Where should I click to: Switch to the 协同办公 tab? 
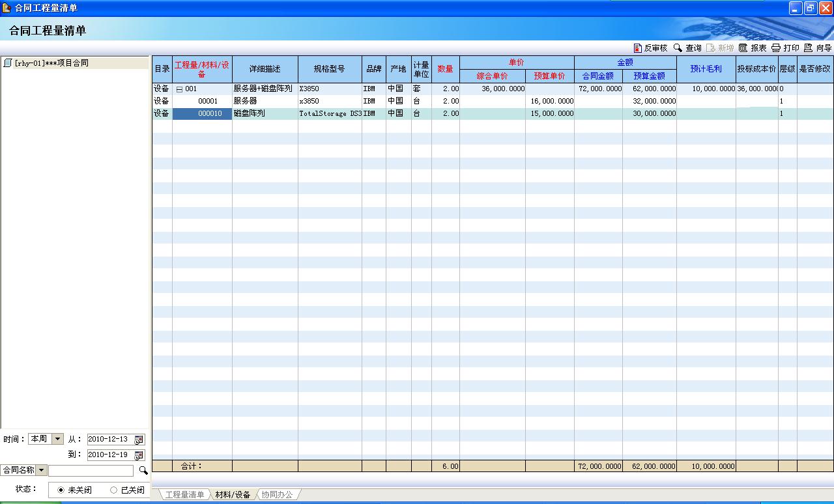277,495
